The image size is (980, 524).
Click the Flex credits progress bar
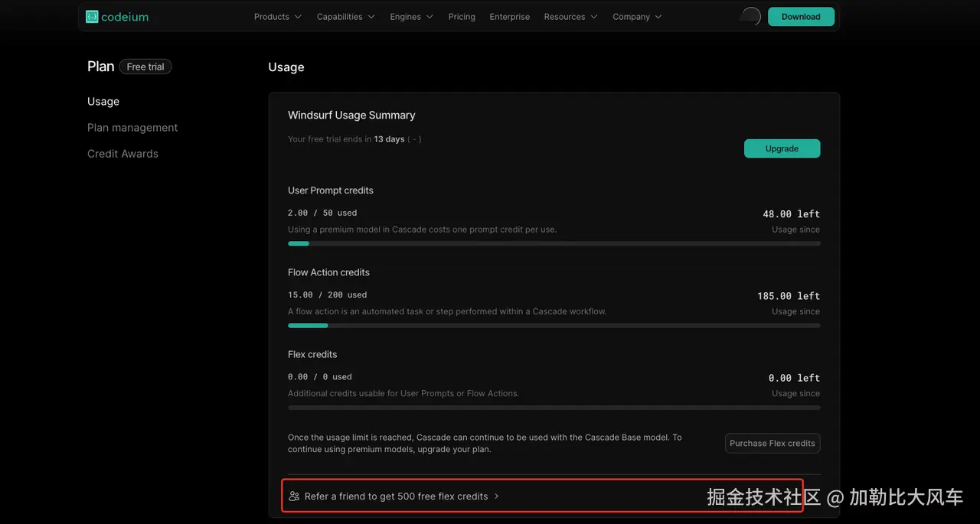[554, 407]
